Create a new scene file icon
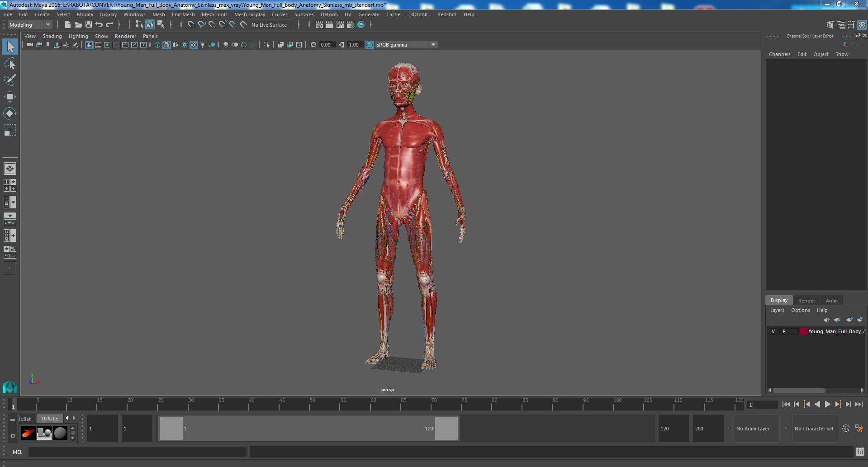This screenshot has width=868, height=467. (x=67, y=25)
